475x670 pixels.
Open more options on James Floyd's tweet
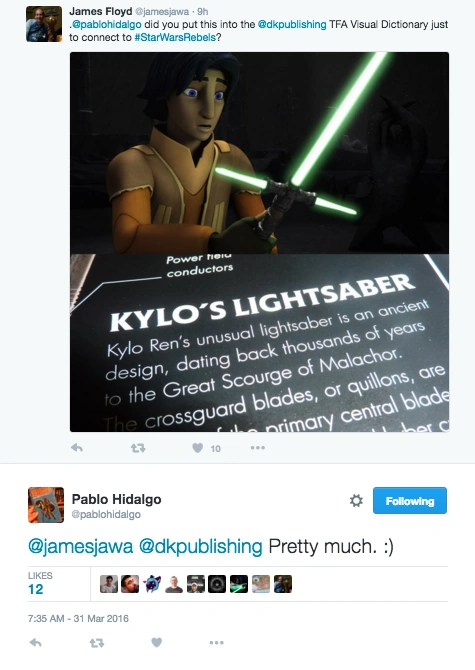(258, 448)
